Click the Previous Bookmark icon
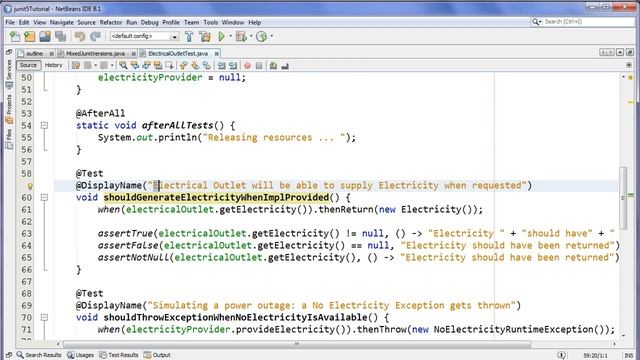Image resolution: width=640 pixels, height=360 pixels. (184, 65)
